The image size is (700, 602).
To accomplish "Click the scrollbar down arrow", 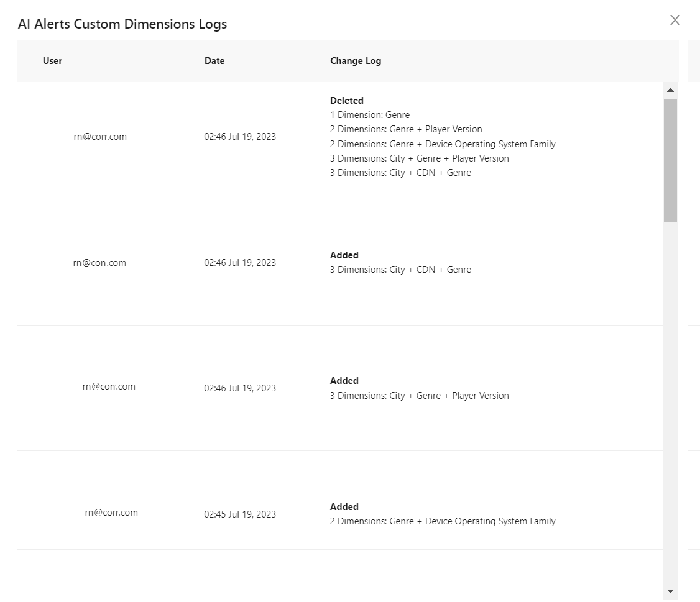I will (x=670, y=591).
